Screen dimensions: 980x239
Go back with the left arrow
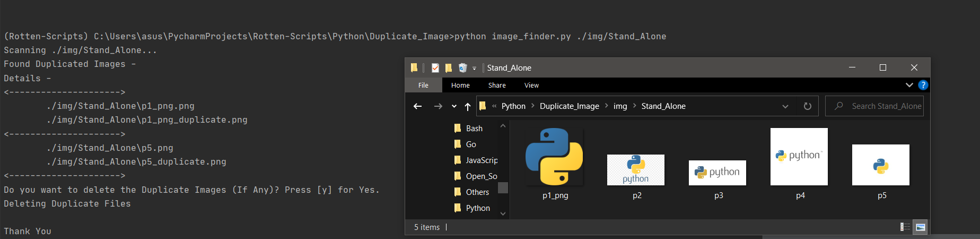(x=418, y=106)
